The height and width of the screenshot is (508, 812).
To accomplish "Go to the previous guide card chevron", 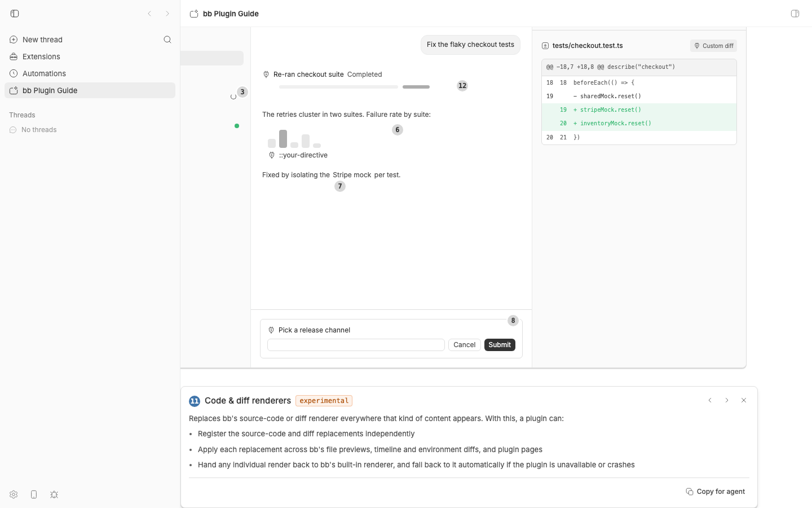I will pyautogui.click(x=710, y=400).
